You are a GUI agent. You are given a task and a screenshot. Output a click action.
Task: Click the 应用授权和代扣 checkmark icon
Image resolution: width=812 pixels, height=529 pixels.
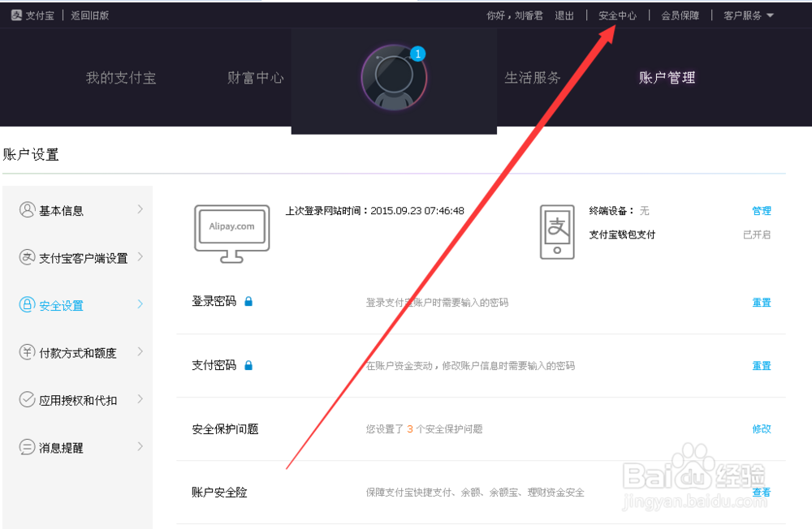click(x=27, y=400)
